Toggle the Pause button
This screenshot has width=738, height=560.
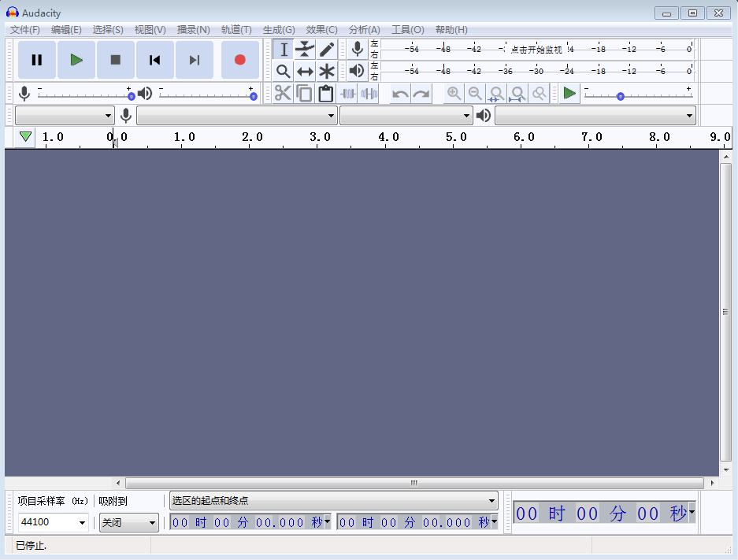pos(37,60)
